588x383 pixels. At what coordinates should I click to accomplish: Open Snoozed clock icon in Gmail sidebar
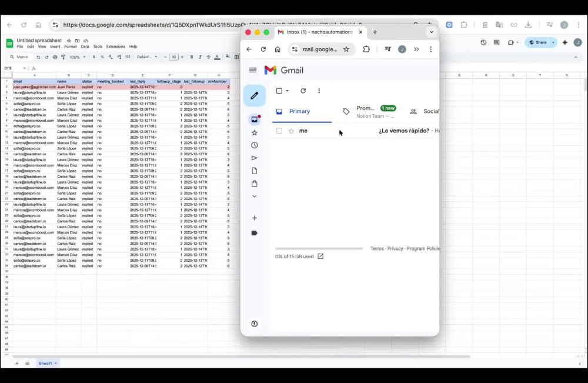[255, 145]
